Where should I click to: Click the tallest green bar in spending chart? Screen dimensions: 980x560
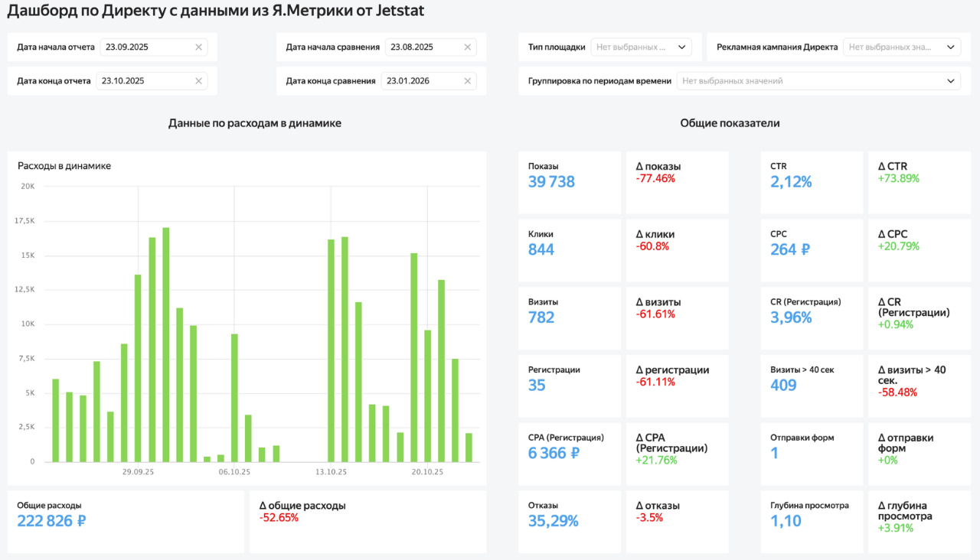pos(165,344)
